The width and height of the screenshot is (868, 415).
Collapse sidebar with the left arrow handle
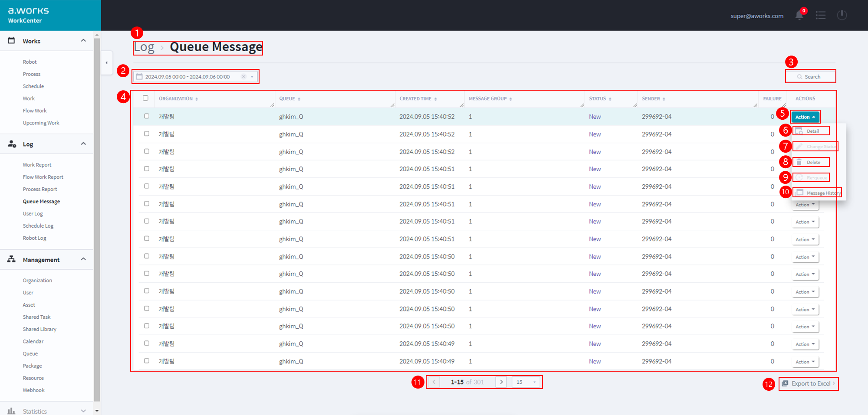coord(107,63)
